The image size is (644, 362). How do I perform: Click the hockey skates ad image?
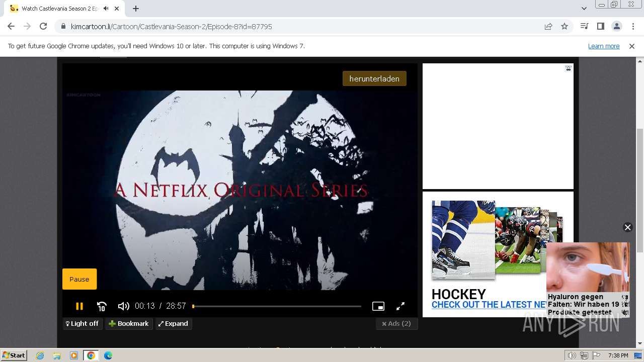[463, 239]
